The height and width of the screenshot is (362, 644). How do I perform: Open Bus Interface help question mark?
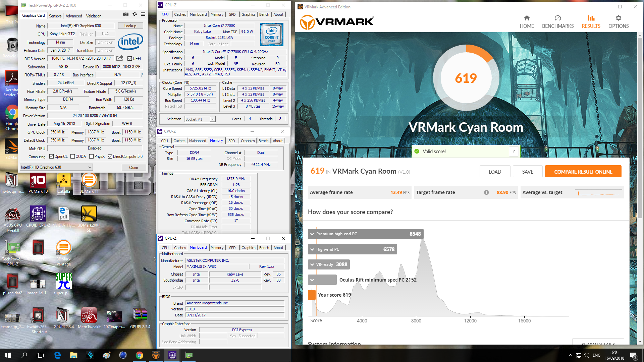[142, 75]
